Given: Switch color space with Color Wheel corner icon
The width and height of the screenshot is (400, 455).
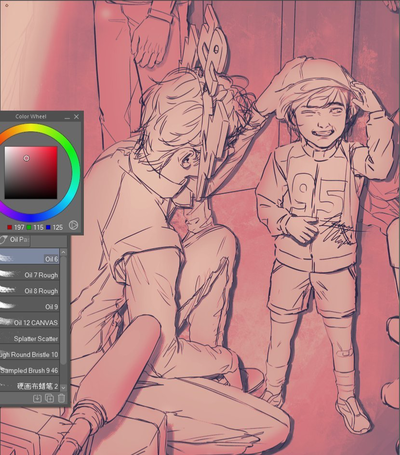Looking at the screenshot, I should tap(73, 225).
